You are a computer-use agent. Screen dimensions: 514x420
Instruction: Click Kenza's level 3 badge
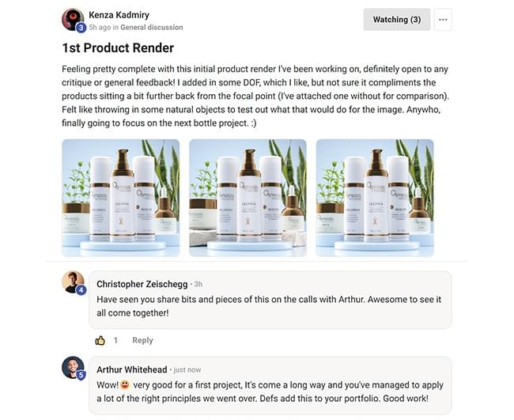tap(81, 28)
